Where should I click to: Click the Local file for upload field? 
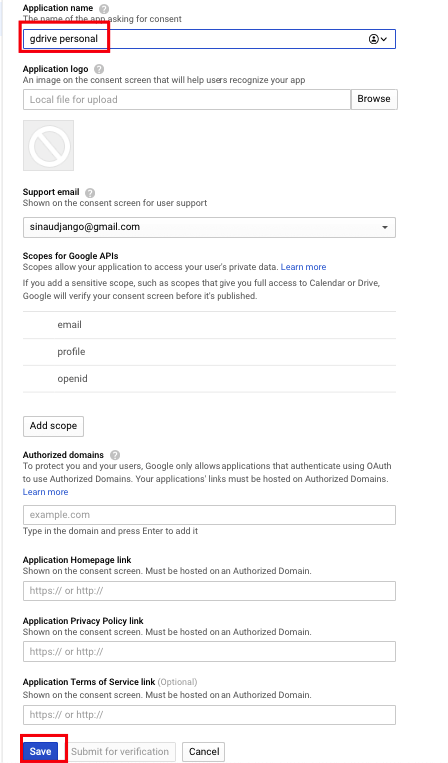pos(187,99)
